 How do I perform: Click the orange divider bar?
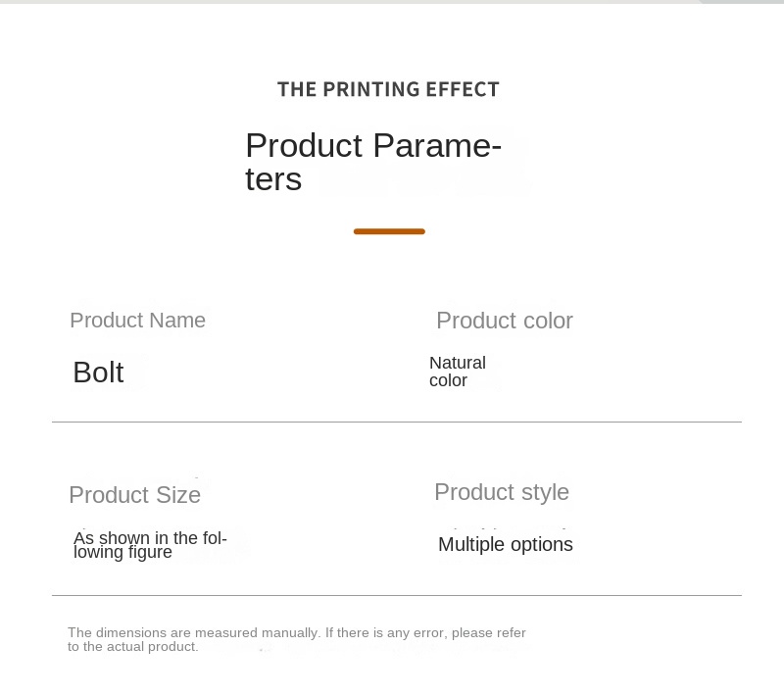coord(389,231)
